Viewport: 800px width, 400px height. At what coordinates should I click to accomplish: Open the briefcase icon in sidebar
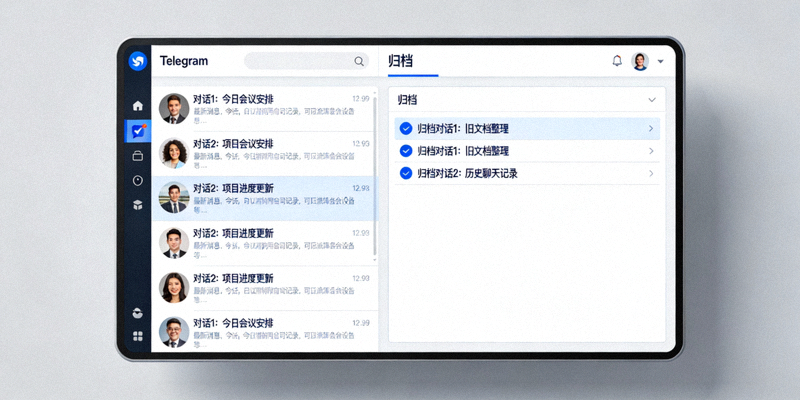tap(138, 156)
